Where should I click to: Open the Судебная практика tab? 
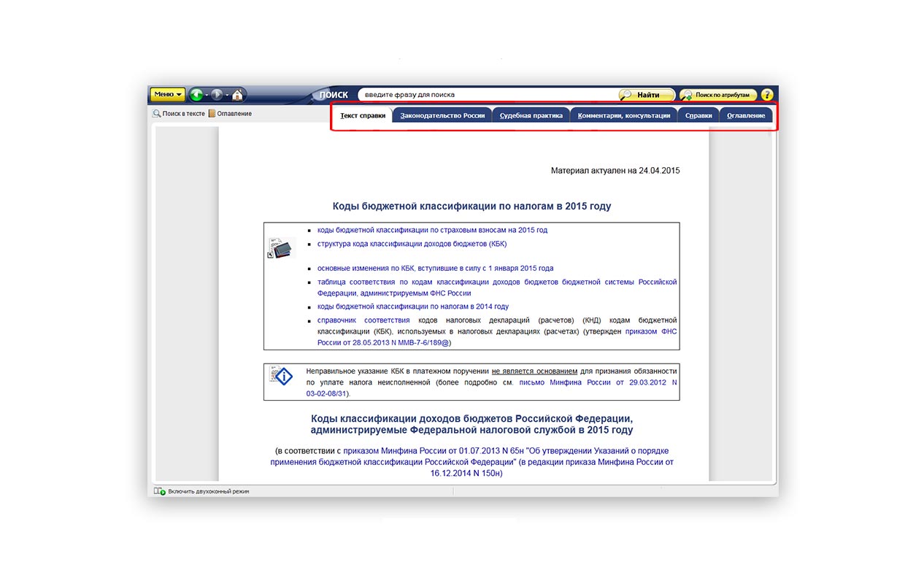click(x=531, y=115)
